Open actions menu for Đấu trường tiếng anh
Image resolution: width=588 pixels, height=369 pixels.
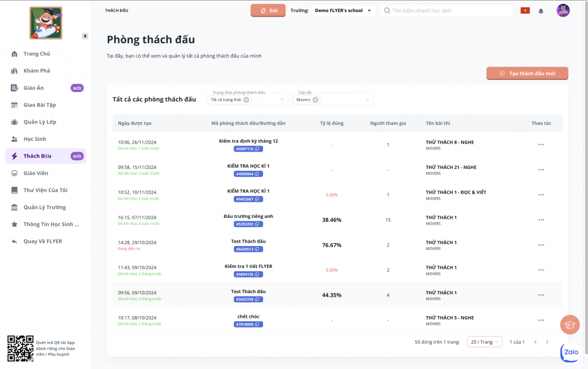tap(541, 220)
